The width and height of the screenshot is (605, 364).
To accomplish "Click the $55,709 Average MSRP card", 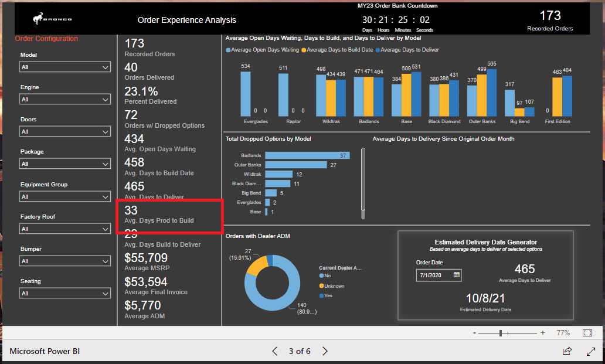I will pyautogui.click(x=147, y=261).
